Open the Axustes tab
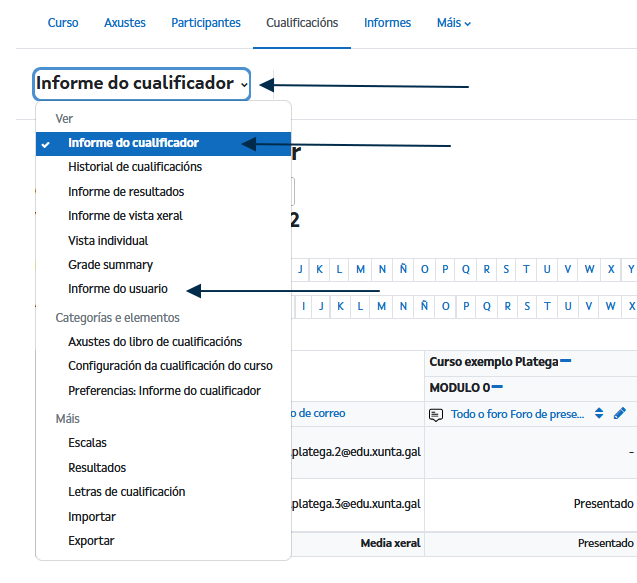This screenshot has width=637, height=583. 125,23
